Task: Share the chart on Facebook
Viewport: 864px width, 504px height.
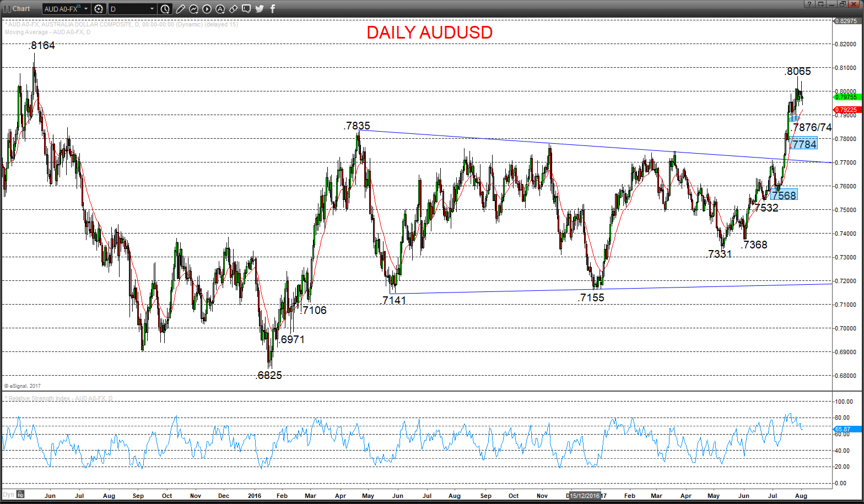Action: point(273,9)
